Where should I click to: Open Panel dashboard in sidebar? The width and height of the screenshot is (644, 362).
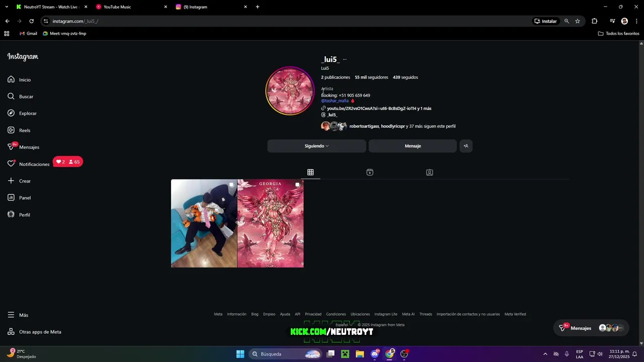(x=19, y=198)
